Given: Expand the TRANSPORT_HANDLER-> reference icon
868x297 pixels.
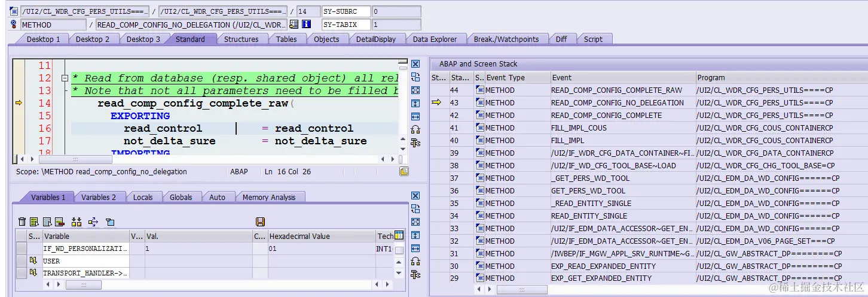Looking at the screenshot, I should click(x=33, y=274).
